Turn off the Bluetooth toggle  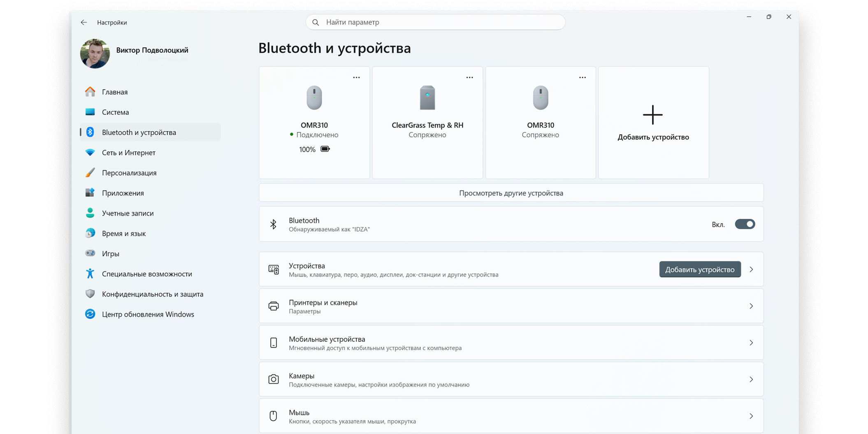coord(745,224)
